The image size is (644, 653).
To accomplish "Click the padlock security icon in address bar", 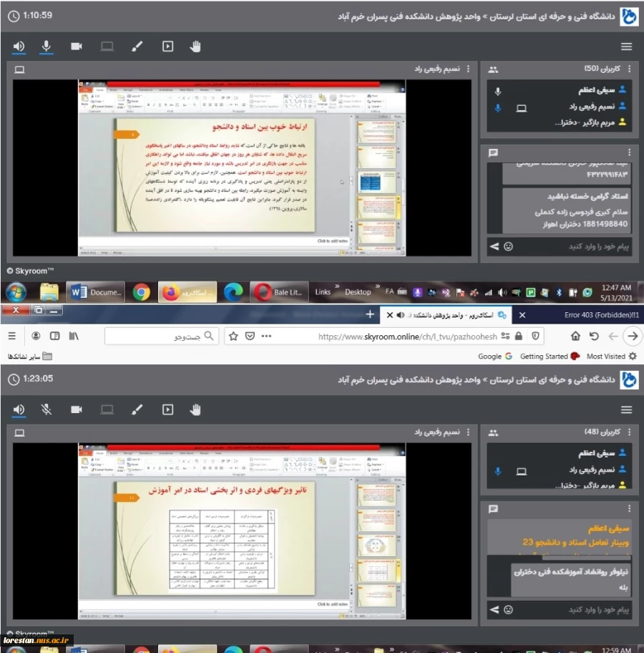I will (519, 336).
